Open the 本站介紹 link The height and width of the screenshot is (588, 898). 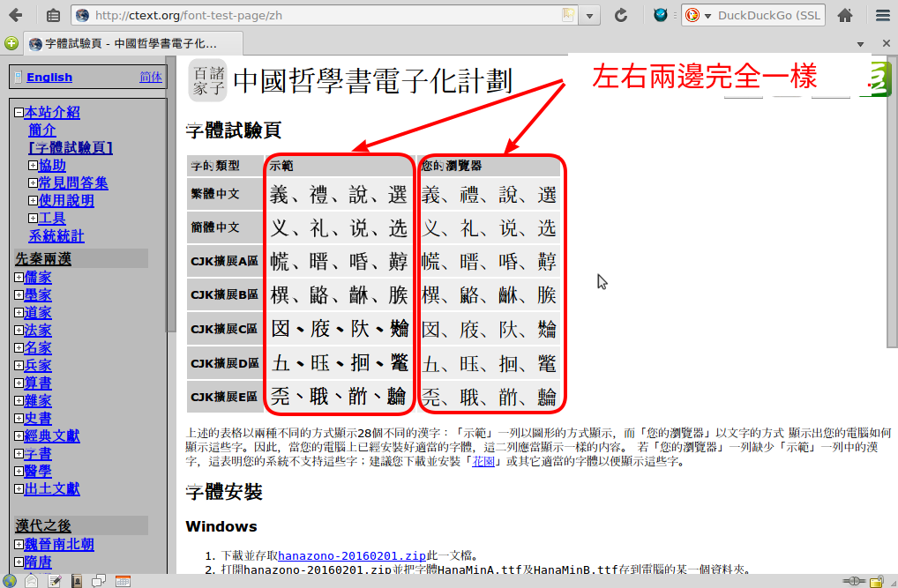coord(52,113)
